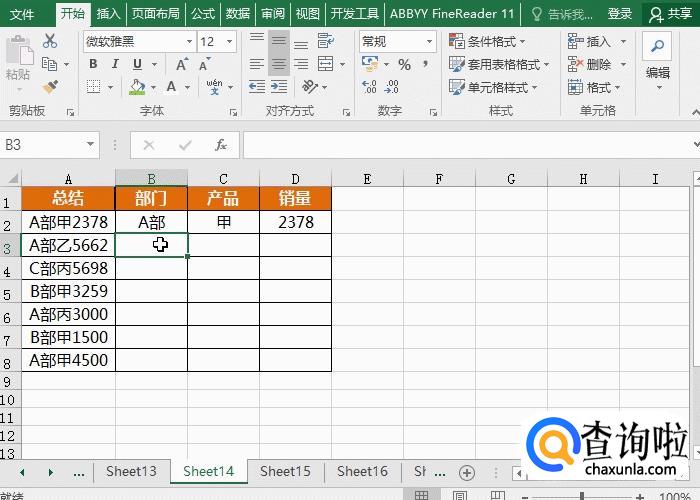The image size is (700, 500).
Task: Click the Wrap Text icon
Action: click(x=326, y=41)
